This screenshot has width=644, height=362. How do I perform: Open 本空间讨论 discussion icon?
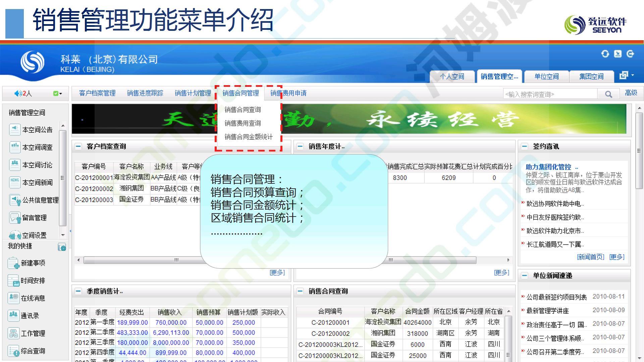(x=14, y=165)
